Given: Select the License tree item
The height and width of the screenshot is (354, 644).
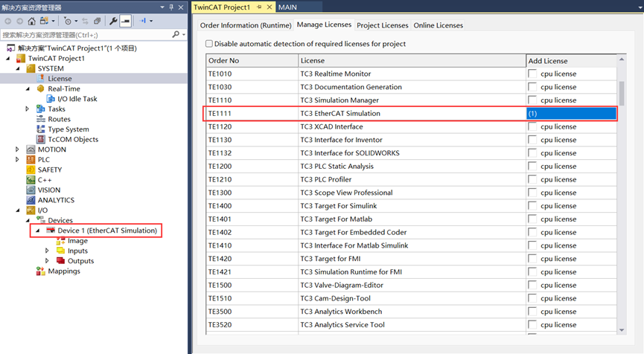Looking at the screenshot, I should click(x=60, y=78).
